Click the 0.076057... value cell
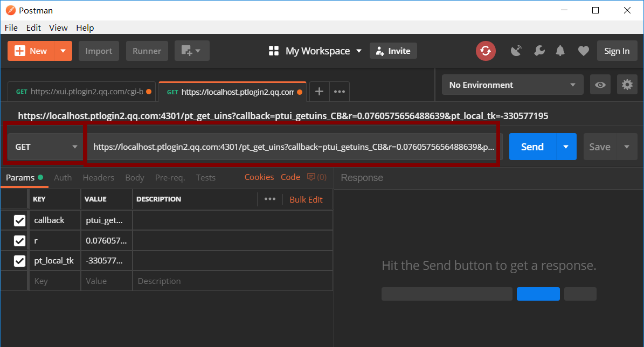644x347 pixels. click(107, 241)
